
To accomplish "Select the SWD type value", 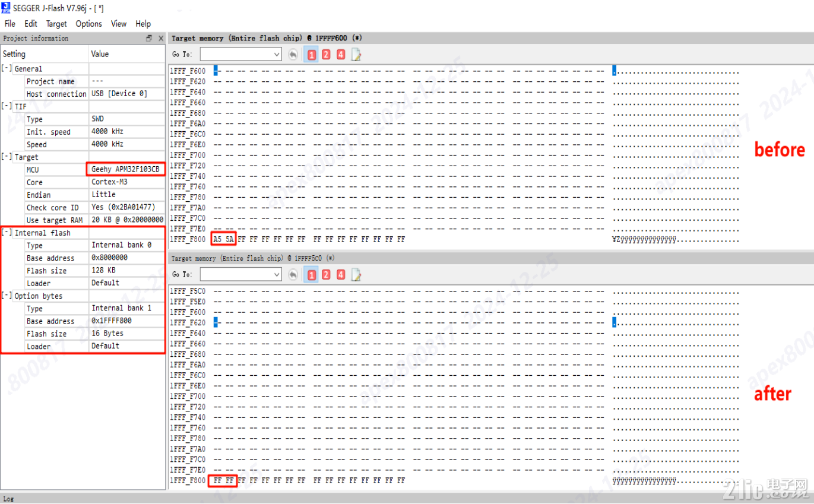I will (97, 119).
